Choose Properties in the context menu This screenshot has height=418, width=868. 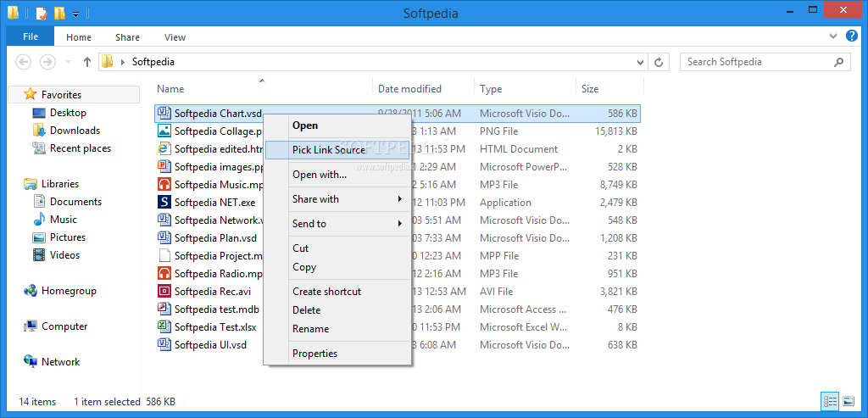337,354
